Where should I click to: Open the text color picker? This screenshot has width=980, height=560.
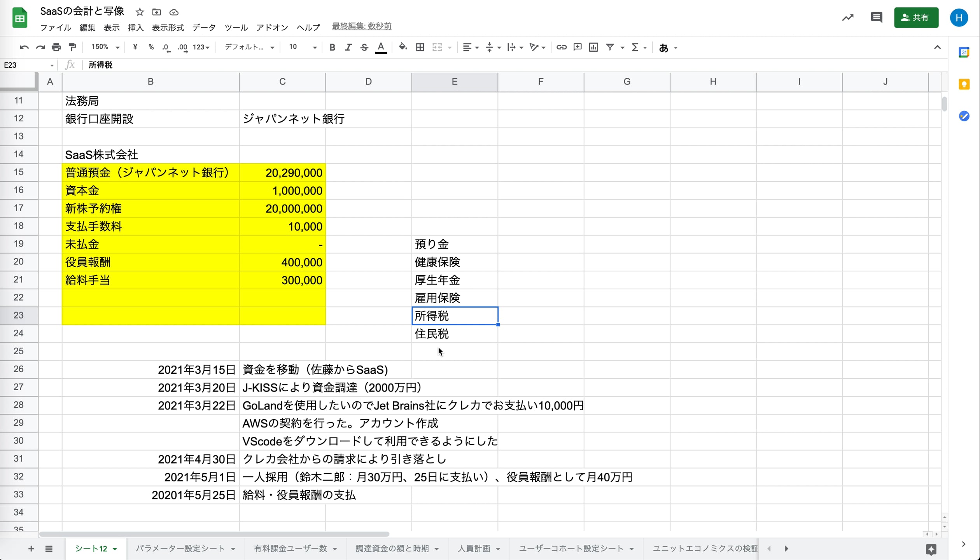[x=381, y=47]
